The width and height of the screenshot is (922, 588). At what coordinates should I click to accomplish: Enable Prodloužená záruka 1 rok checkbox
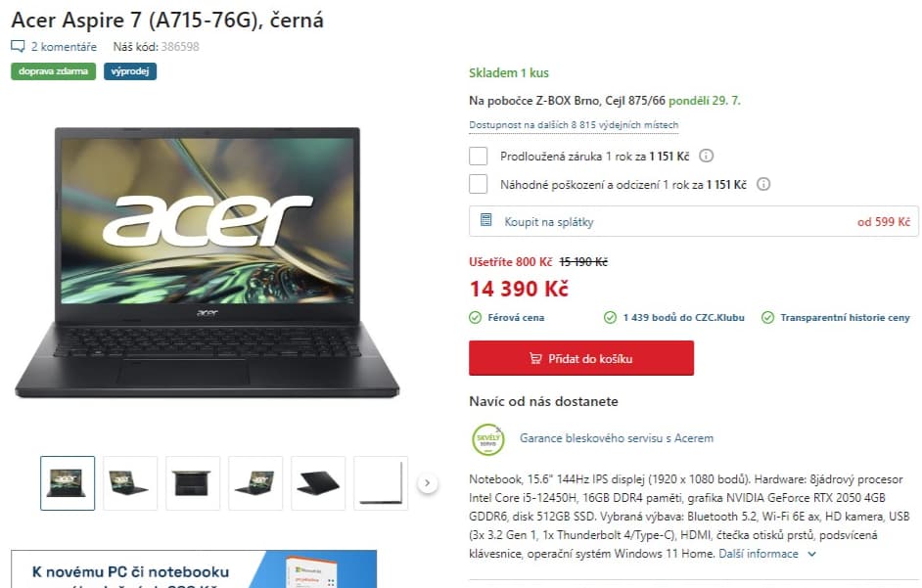pyautogui.click(x=478, y=156)
